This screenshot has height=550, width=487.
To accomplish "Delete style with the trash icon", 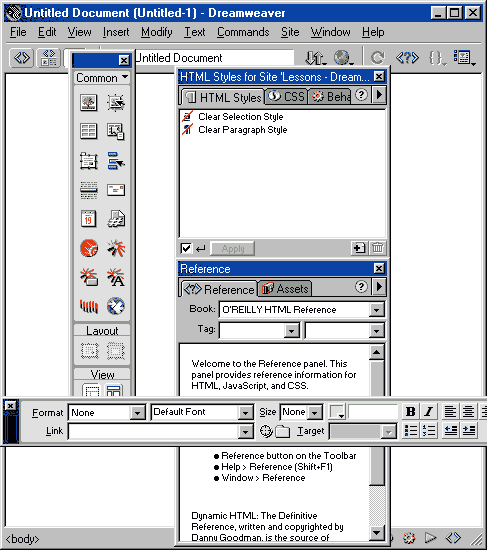I will pos(378,248).
